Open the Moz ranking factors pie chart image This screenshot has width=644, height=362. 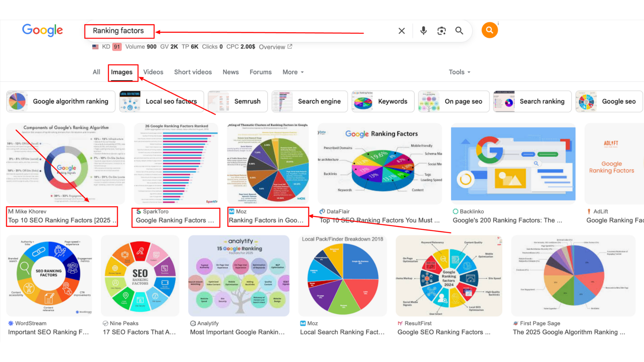(268, 164)
